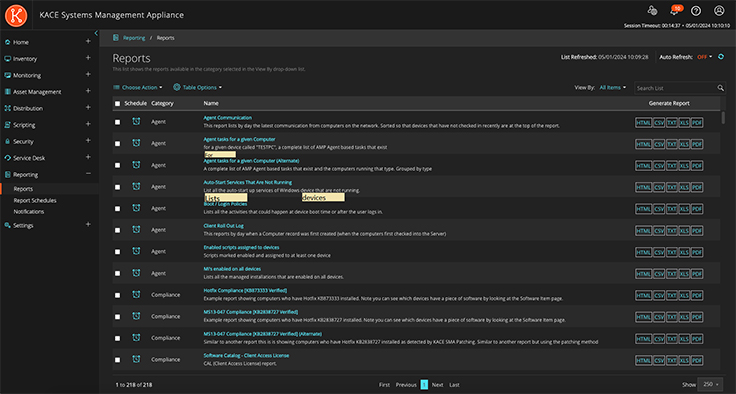Click the search magnifier icon
The image size is (736, 394).
[721, 88]
